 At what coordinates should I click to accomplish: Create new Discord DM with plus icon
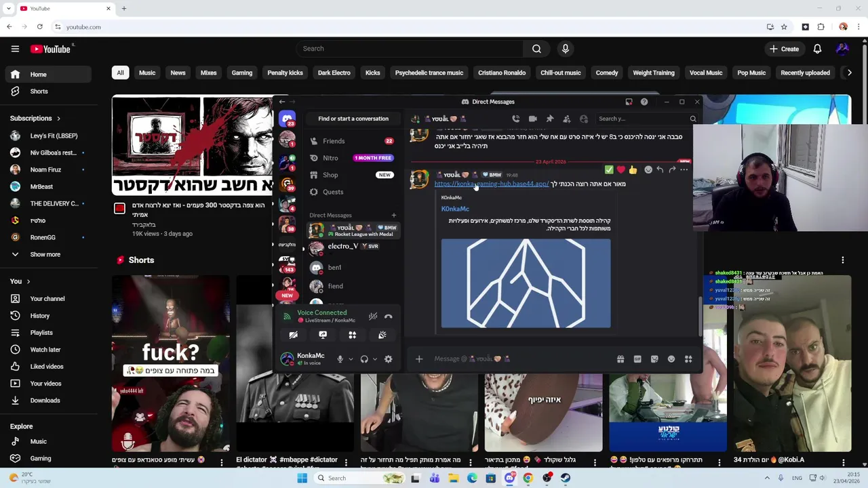pos(394,216)
